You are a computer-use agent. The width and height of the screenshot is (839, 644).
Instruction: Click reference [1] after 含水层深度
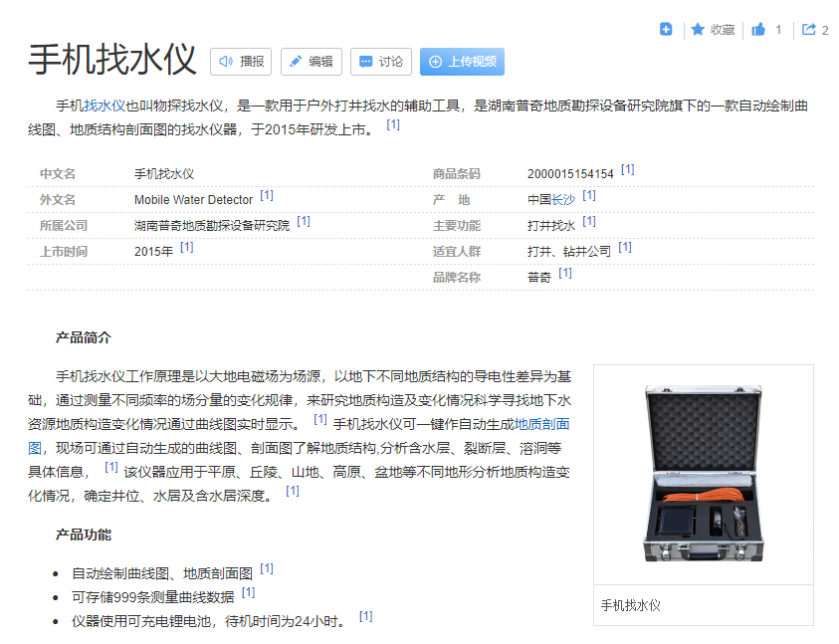pyautogui.click(x=293, y=491)
